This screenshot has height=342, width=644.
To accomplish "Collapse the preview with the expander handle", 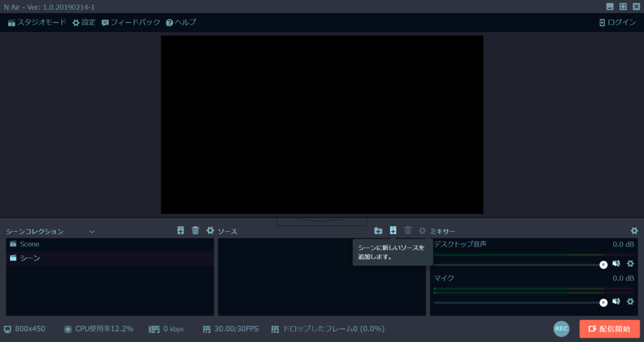I will pos(322,222).
